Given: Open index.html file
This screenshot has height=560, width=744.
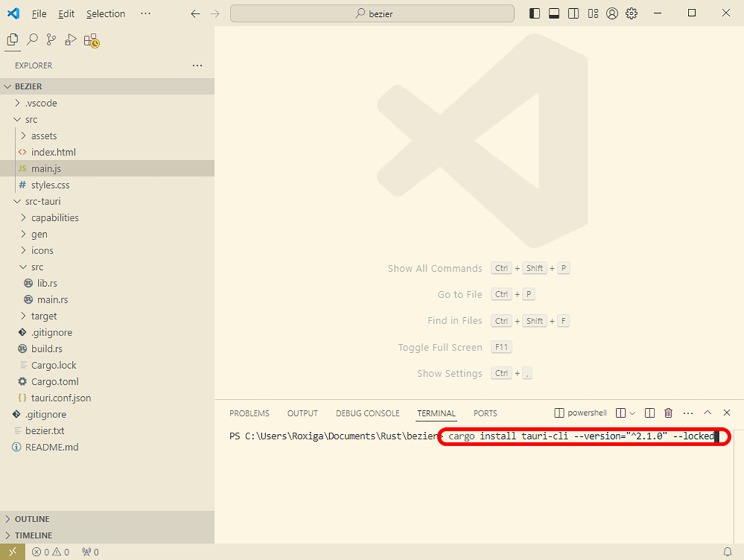Looking at the screenshot, I should pos(107,152).
